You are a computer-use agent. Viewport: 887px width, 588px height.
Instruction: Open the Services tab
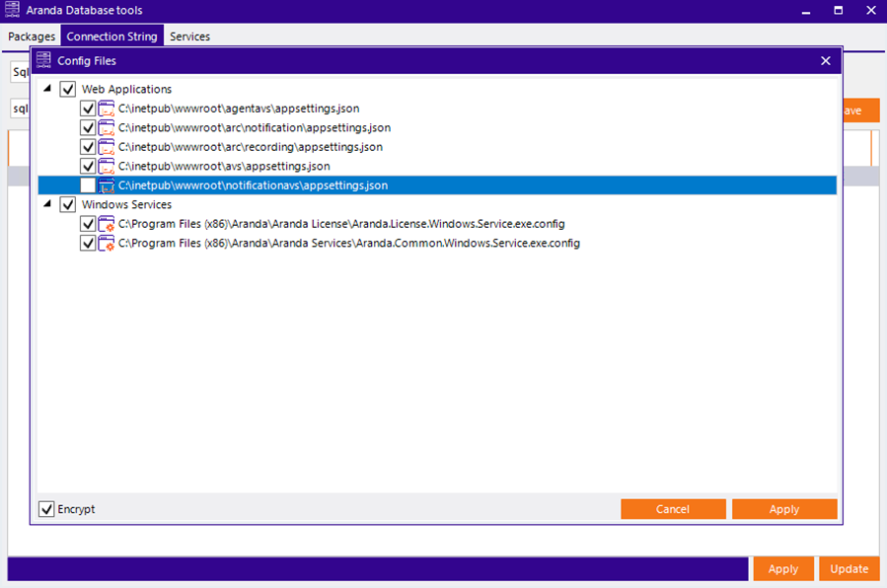[x=190, y=37]
